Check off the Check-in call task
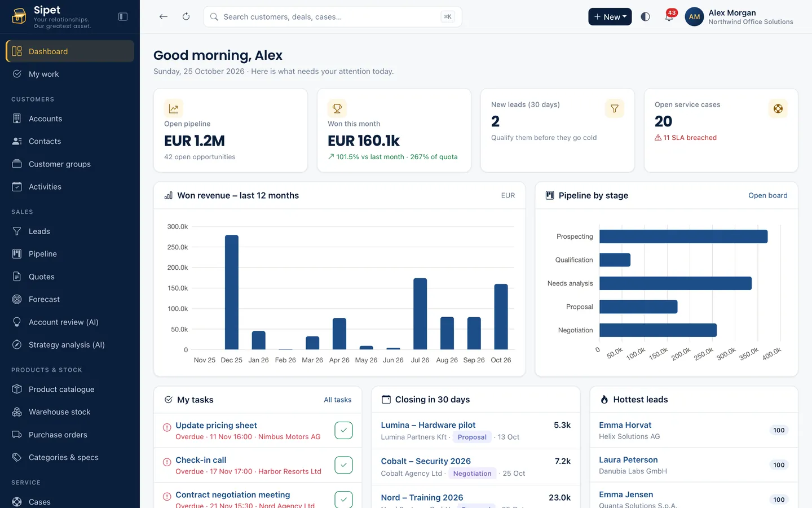Viewport: 812px width, 508px height. click(343, 465)
